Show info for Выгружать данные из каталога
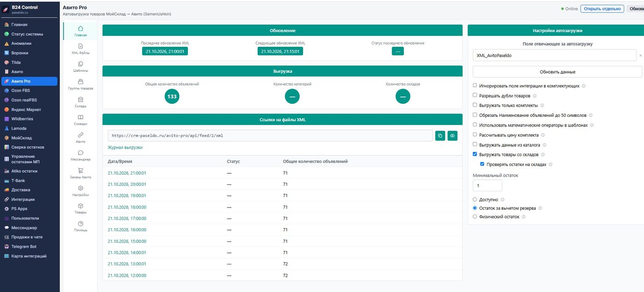The image size is (644, 292). (x=546, y=145)
